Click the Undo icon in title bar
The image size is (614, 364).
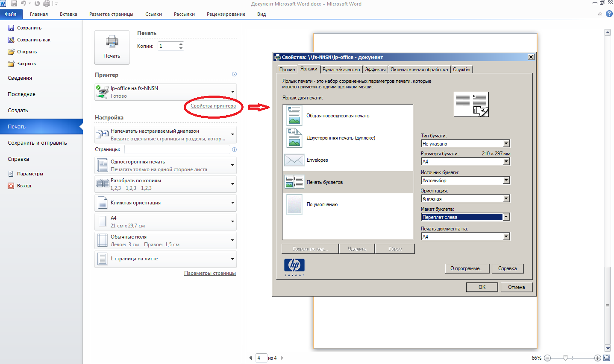click(x=24, y=3)
